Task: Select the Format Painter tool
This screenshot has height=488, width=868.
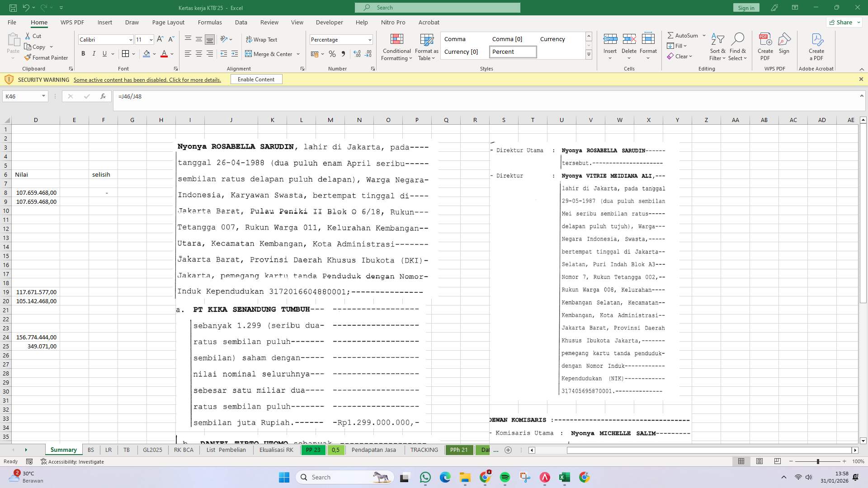Action: [47, 57]
